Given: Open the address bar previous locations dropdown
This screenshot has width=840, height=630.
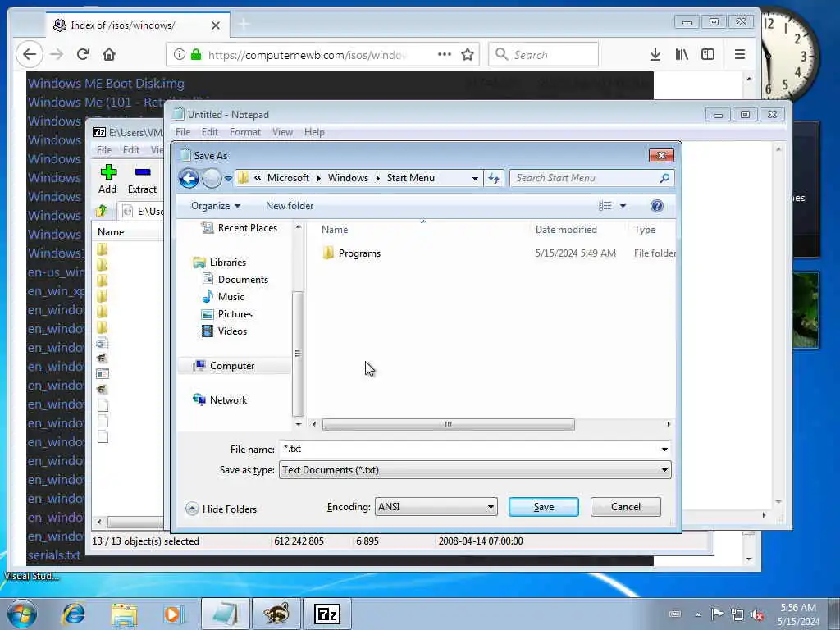Looking at the screenshot, I should 475,178.
